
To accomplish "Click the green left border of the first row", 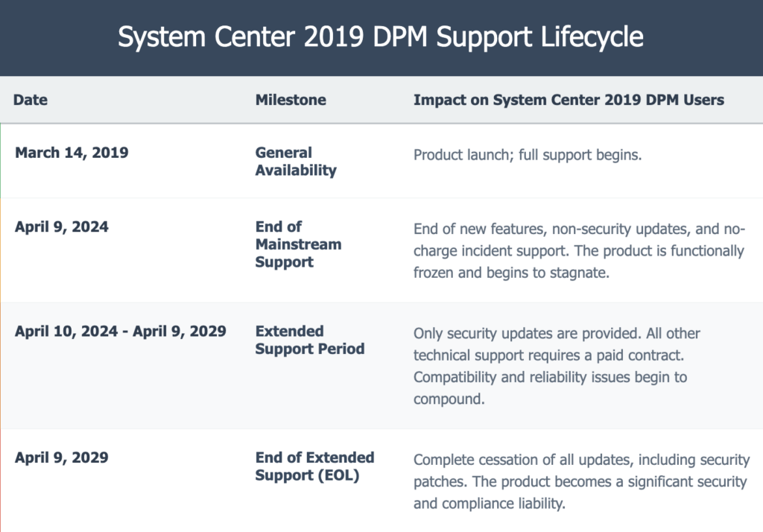I will click(x=1, y=161).
